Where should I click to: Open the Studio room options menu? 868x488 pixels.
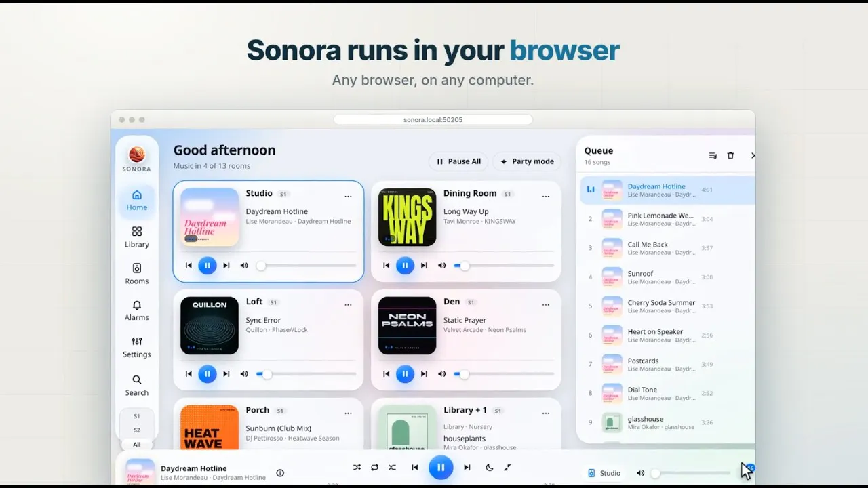pos(348,197)
